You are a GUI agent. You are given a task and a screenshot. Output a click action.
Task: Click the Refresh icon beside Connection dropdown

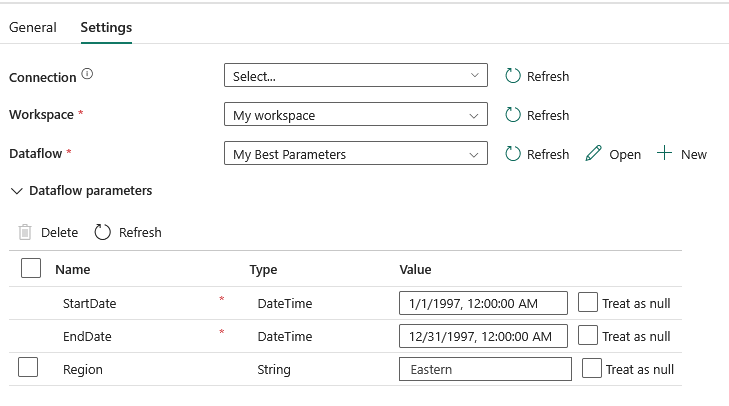click(x=513, y=76)
